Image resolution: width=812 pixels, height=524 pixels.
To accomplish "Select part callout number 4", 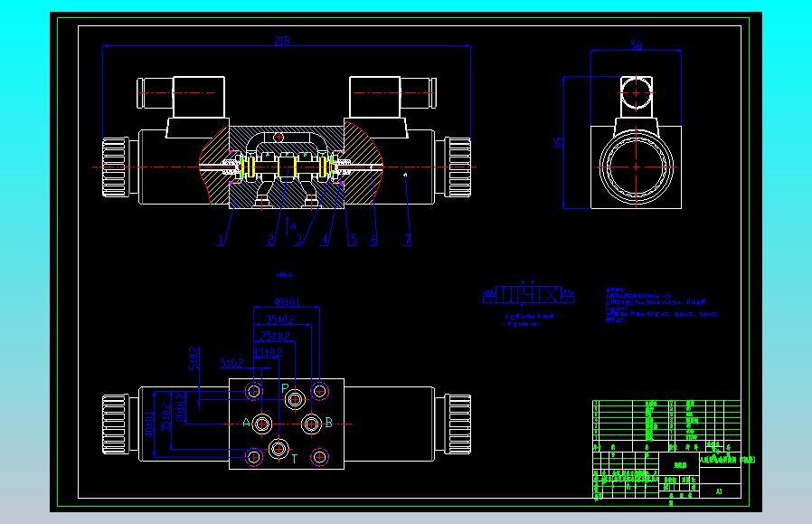I will coord(326,240).
